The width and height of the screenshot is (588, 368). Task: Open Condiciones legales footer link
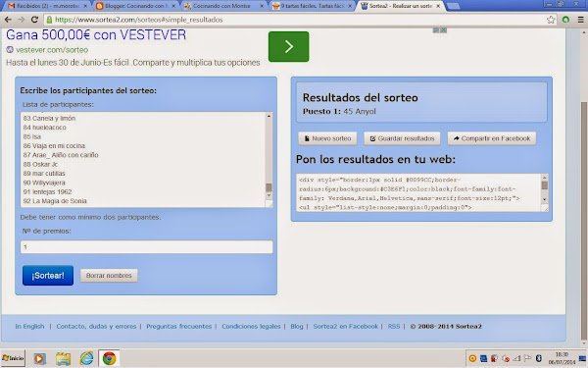251,327
